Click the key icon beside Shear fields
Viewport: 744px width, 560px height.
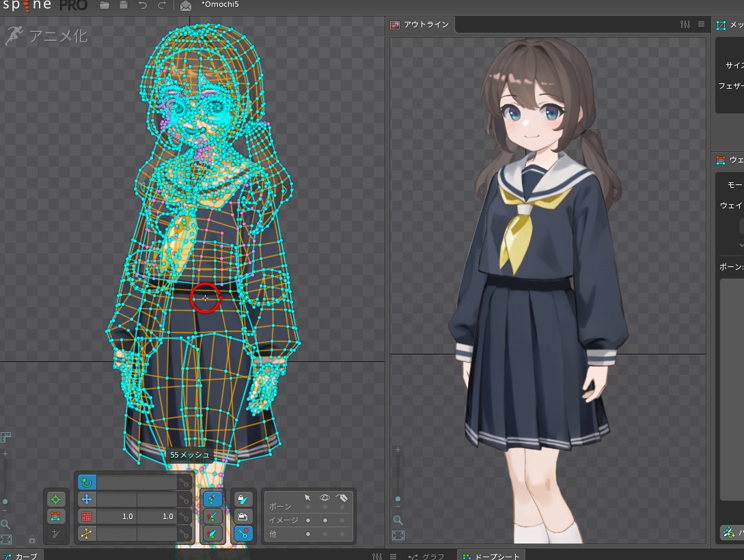184,534
